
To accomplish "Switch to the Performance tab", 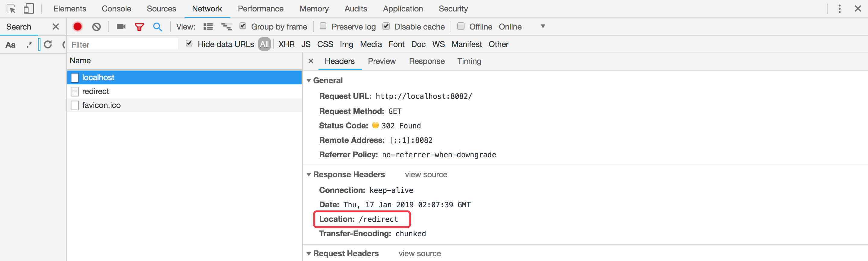I will tap(261, 9).
